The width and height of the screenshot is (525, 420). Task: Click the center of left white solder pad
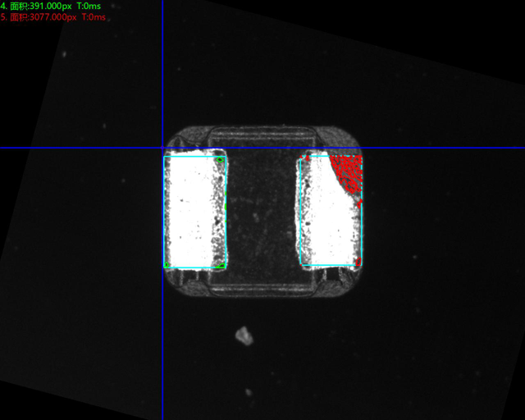pos(194,212)
